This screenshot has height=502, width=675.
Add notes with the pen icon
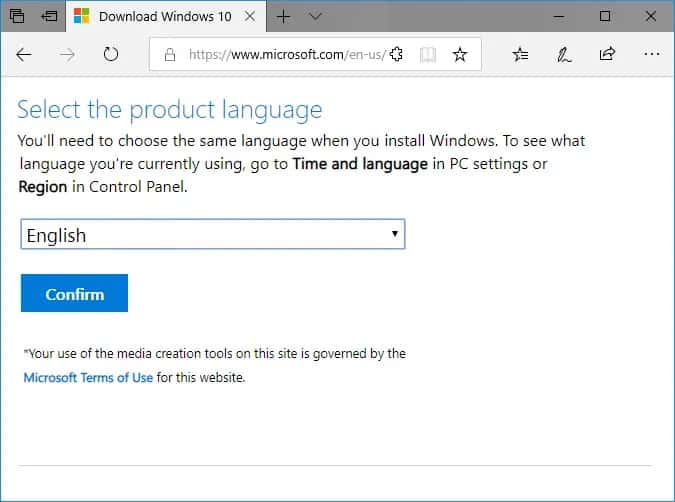[564, 55]
